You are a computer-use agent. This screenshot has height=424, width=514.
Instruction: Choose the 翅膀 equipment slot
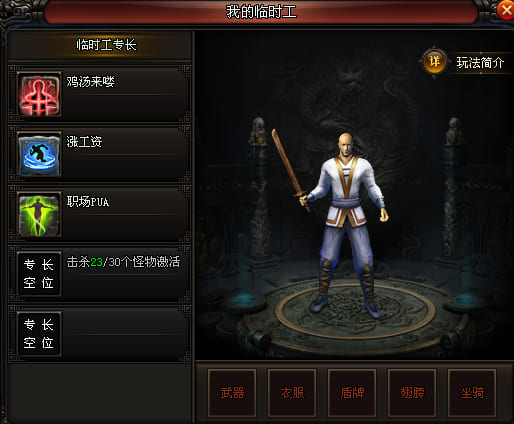click(412, 393)
